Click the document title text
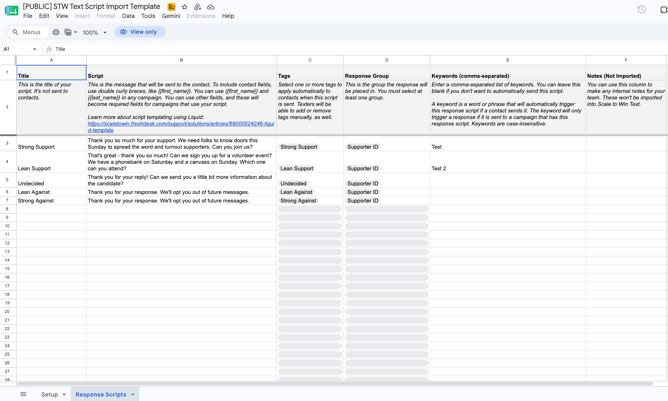 [x=91, y=6]
